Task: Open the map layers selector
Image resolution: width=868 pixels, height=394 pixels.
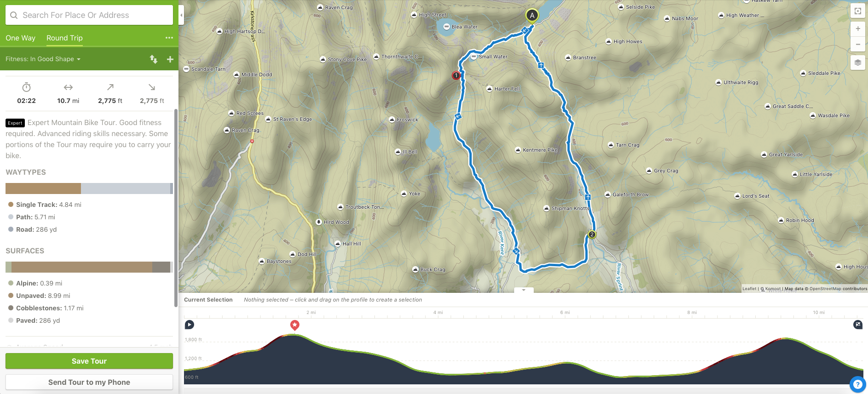Action: pos(857,63)
